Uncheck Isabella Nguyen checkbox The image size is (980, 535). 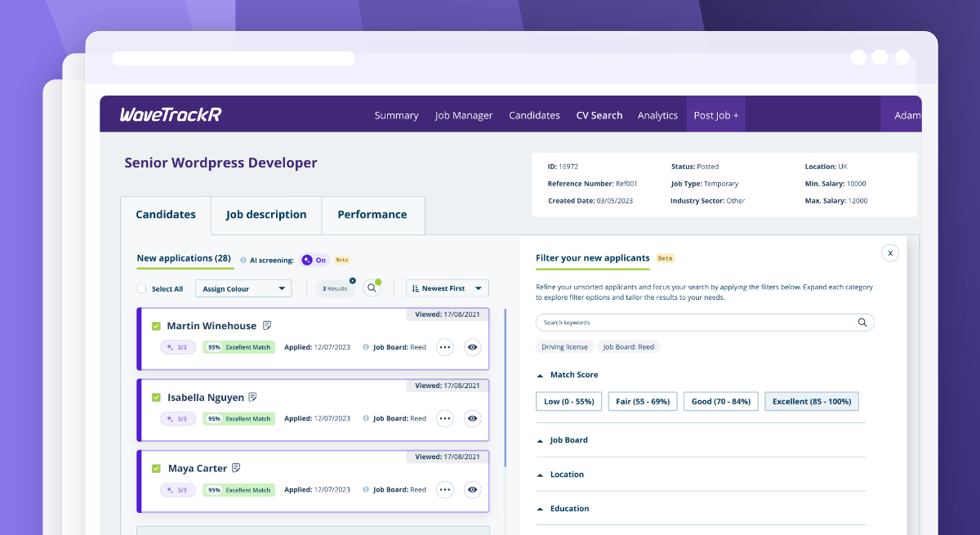pyautogui.click(x=156, y=398)
